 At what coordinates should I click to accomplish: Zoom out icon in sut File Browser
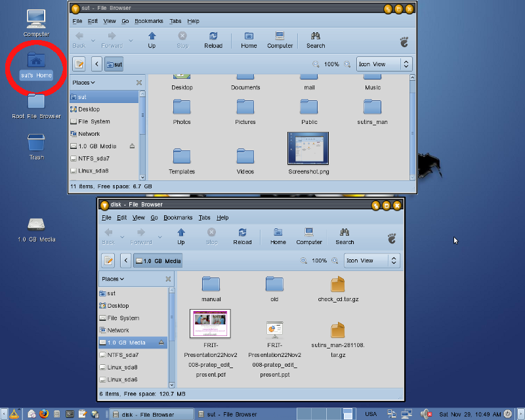(316, 64)
